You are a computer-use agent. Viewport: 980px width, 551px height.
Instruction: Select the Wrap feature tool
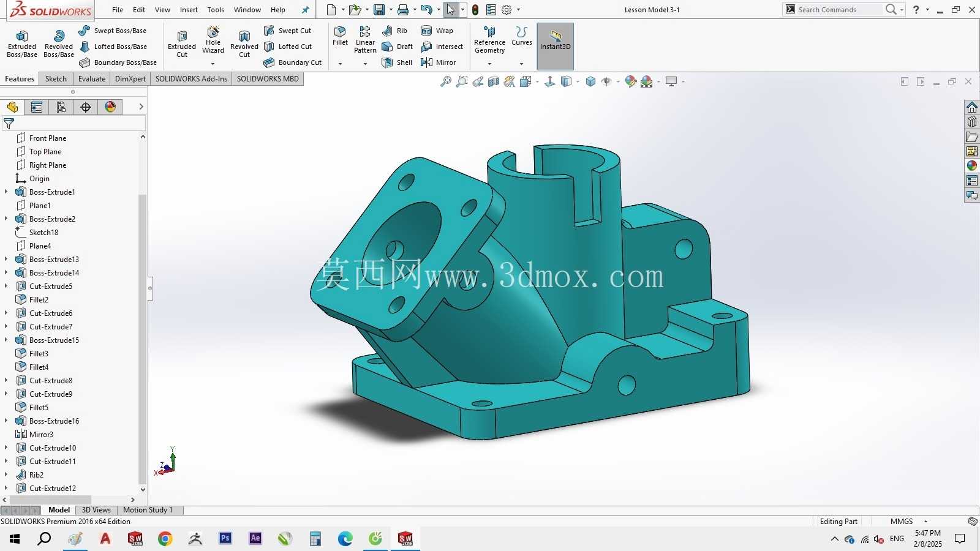coord(437,31)
